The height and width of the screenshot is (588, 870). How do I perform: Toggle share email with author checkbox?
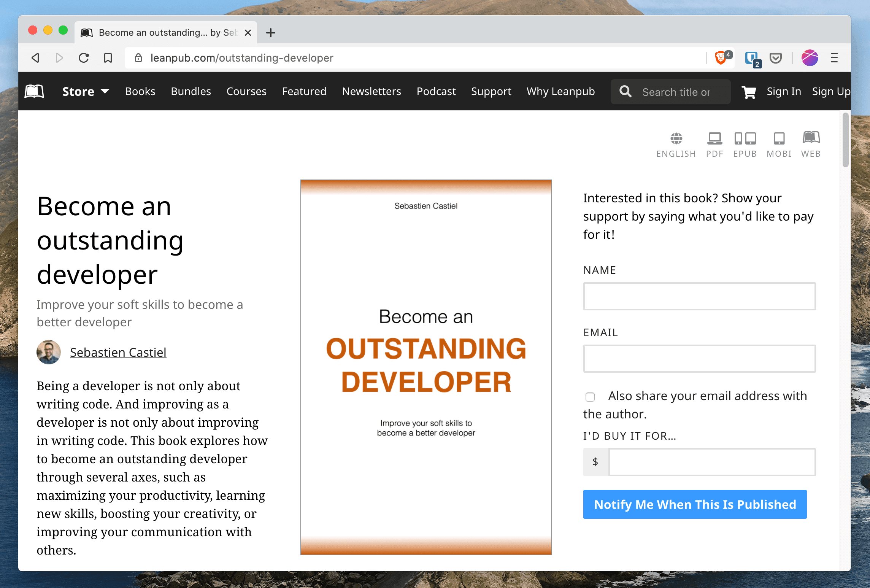pyautogui.click(x=589, y=396)
